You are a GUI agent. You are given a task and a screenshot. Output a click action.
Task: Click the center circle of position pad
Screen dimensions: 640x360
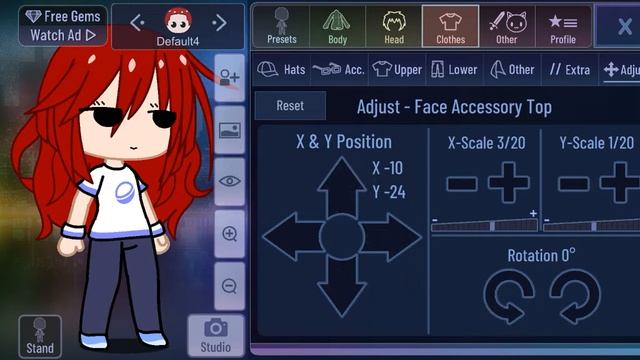[x=342, y=237]
